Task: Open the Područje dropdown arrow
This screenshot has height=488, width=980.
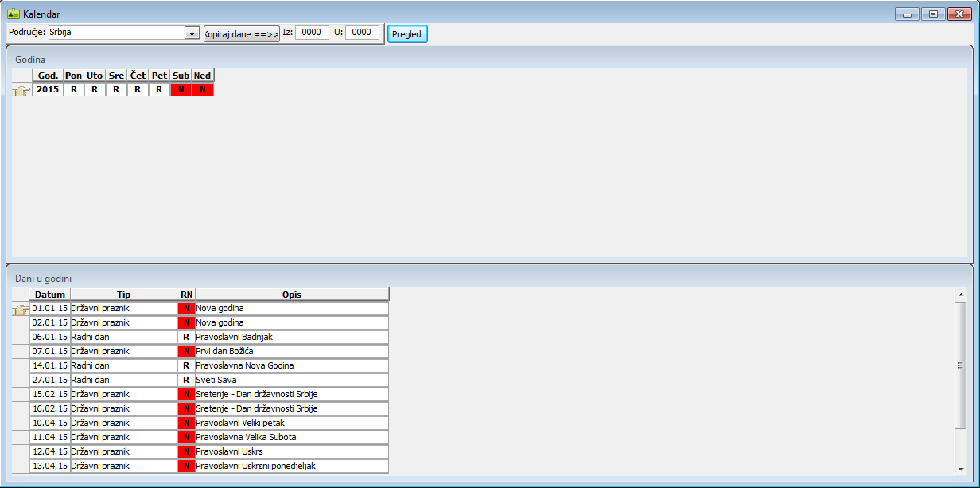Action: (192, 33)
